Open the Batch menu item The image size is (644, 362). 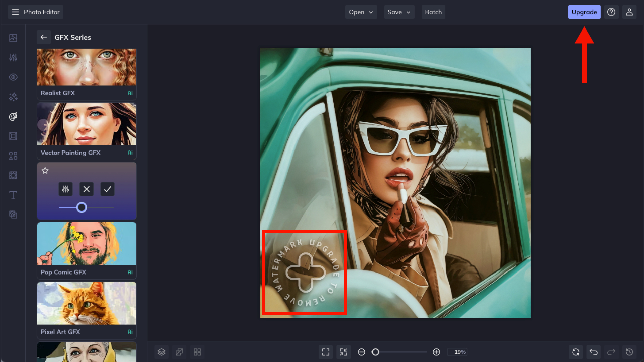(x=433, y=12)
